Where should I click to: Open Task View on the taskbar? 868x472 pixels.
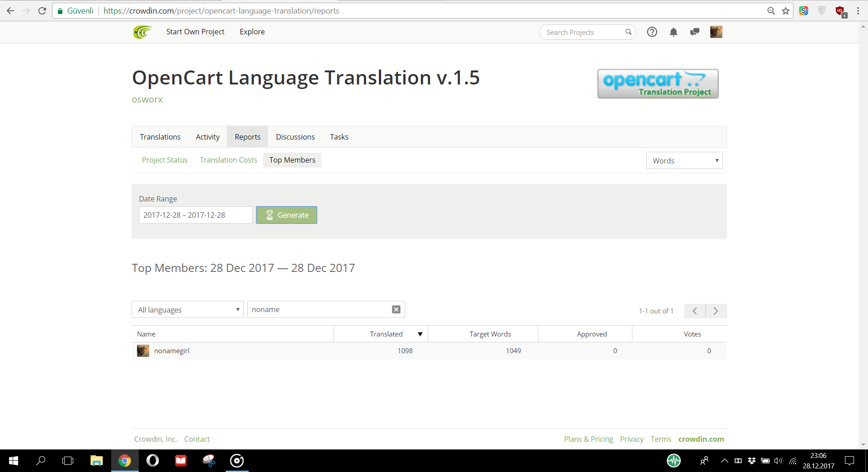68,461
